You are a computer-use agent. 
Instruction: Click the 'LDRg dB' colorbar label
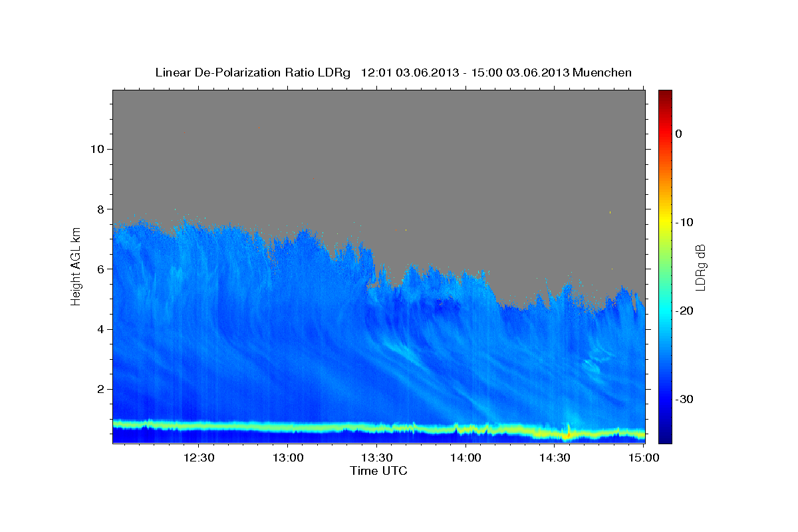[700, 267]
